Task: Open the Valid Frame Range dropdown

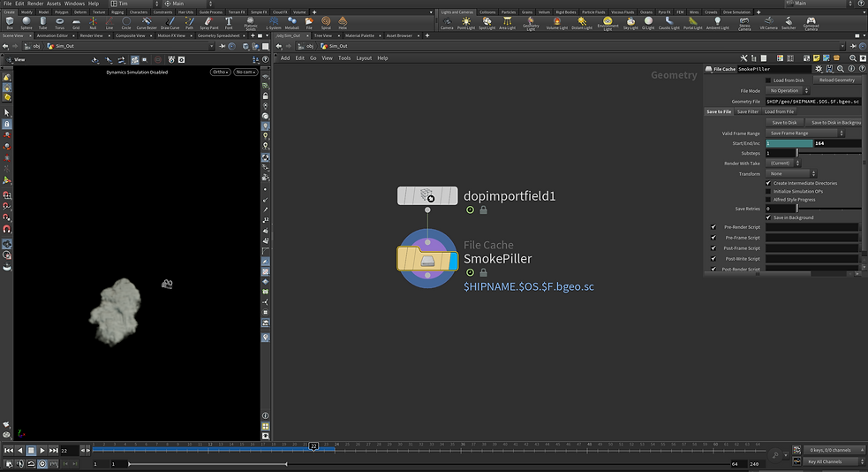Action: [805, 133]
